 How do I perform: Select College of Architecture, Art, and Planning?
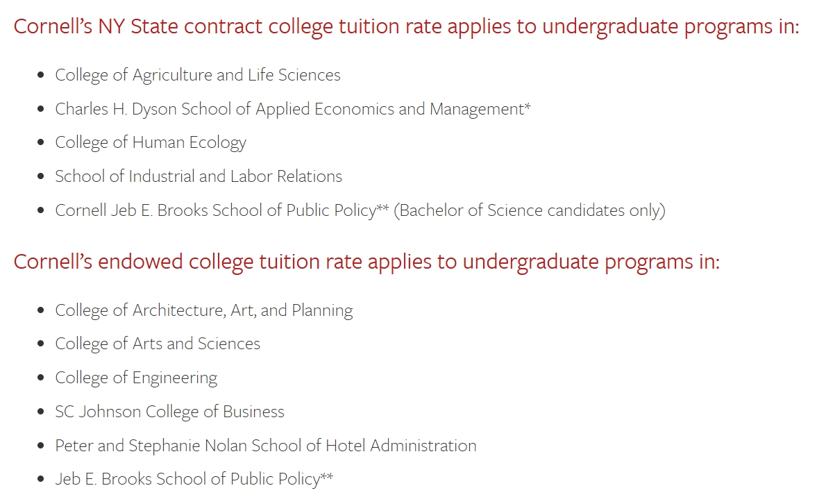pyautogui.click(x=204, y=310)
